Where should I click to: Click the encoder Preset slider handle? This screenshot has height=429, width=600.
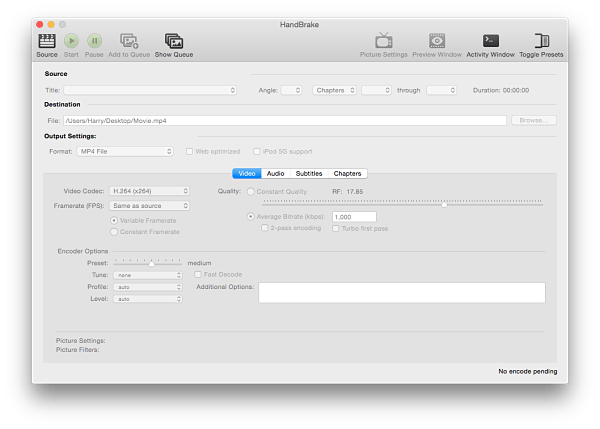pos(152,264)
